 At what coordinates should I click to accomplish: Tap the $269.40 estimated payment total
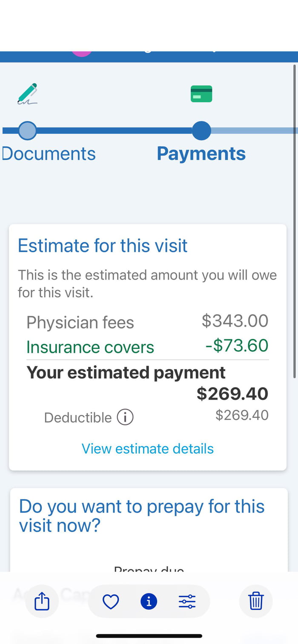pyautogui.click(x=232, y=393)
